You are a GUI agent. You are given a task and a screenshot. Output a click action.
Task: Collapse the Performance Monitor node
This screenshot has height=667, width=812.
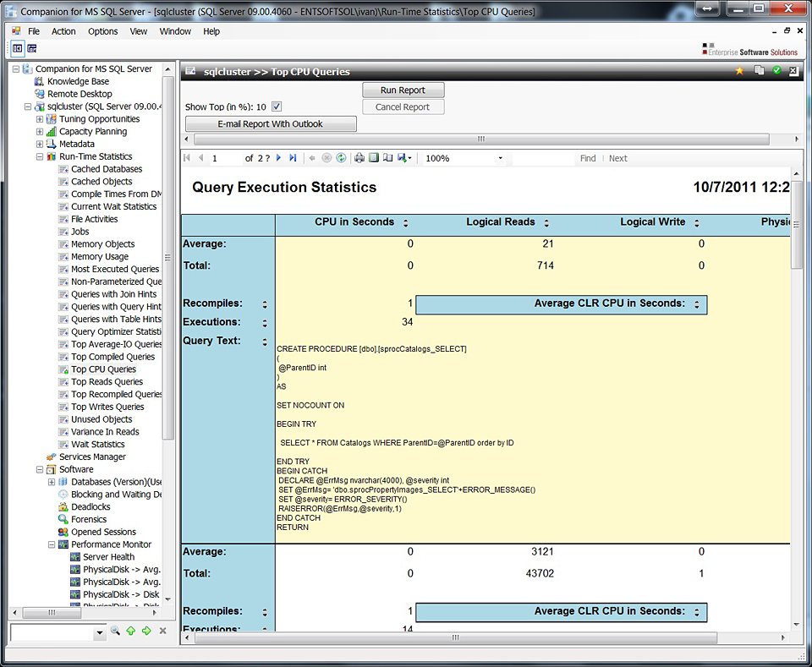coord(52,544)
